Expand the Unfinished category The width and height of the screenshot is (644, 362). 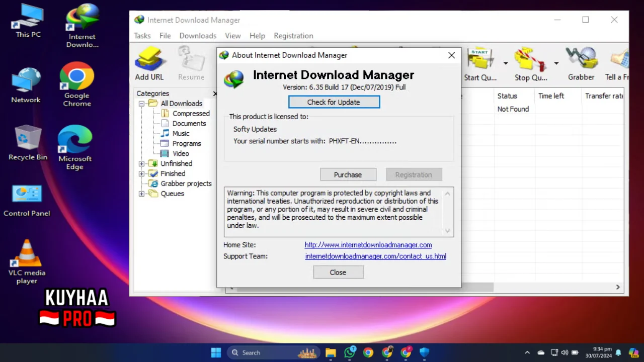pyautogui.click(x=141, y=164)
